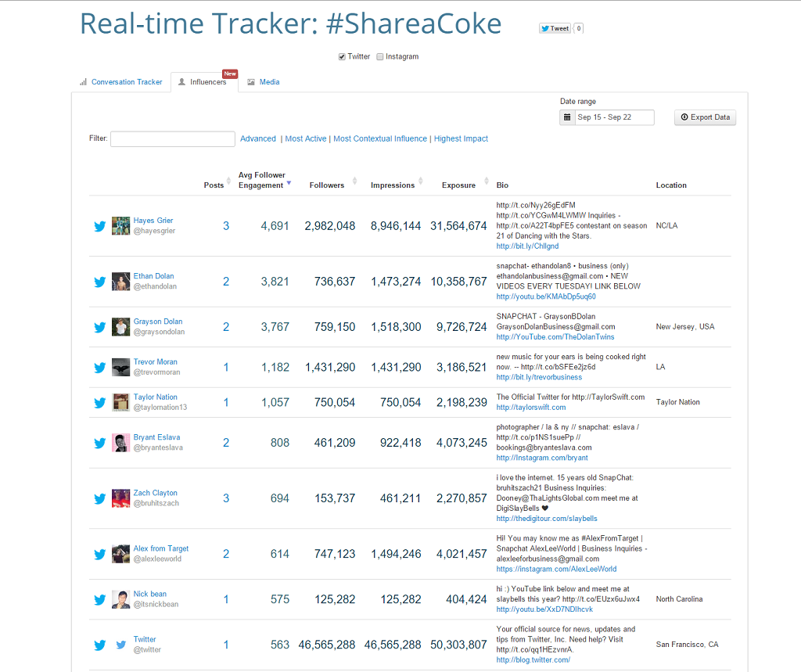Sort by Followers column arrows
Screen dimensions: 801x672
pyautogui.click(x=354, y=181)
